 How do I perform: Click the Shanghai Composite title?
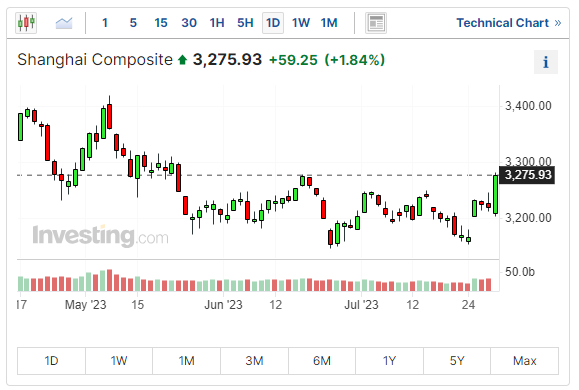pos(95,60)
